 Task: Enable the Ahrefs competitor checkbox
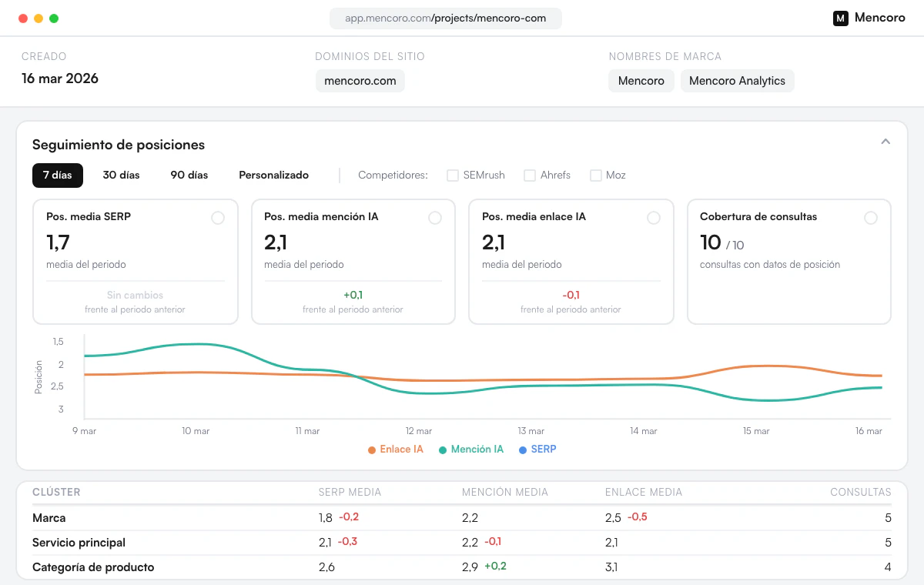pyautogui.click(x=530, y=175)
